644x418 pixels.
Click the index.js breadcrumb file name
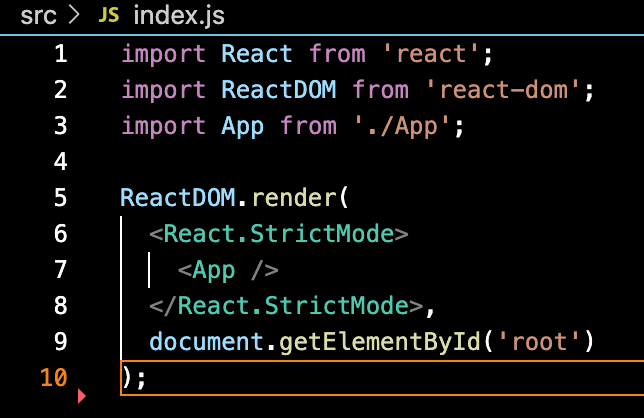coord(179,16)
